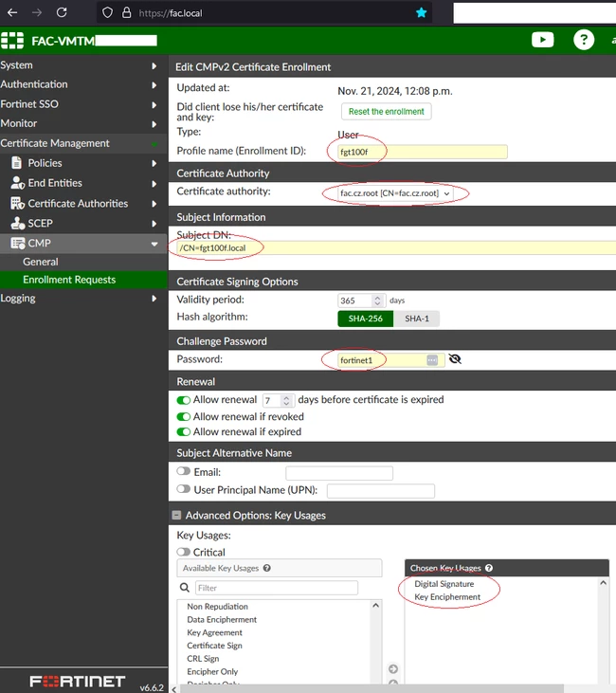
Task: Enable User Principal Name toggle
Action: pos(184,489)
